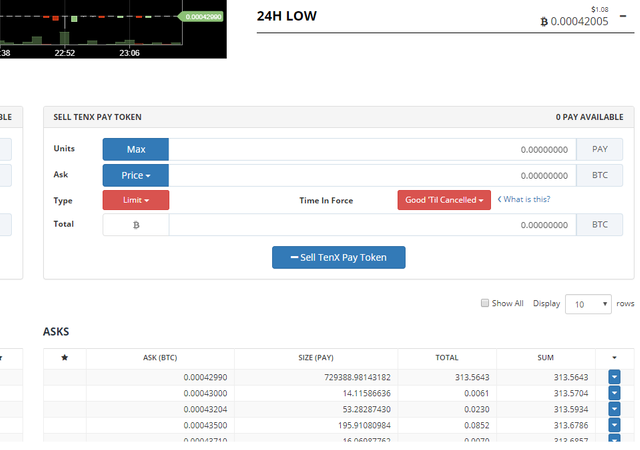Click the Bitcoin symbol in Total row

click(x=136, y=225)
